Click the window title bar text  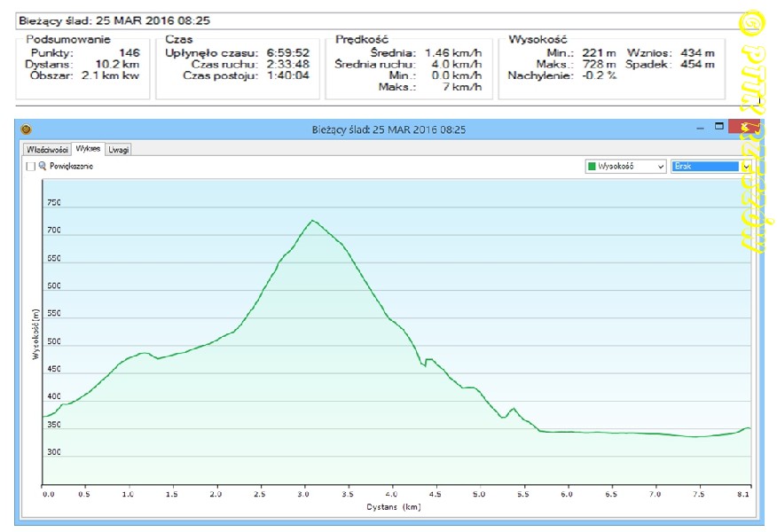tap(388, 129)
